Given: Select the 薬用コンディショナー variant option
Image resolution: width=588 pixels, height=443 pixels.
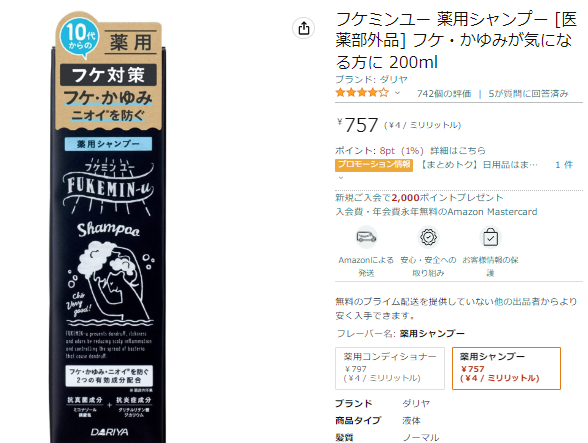Looking at the screenshot, I should pyautogui.click(x=390, y=368).
